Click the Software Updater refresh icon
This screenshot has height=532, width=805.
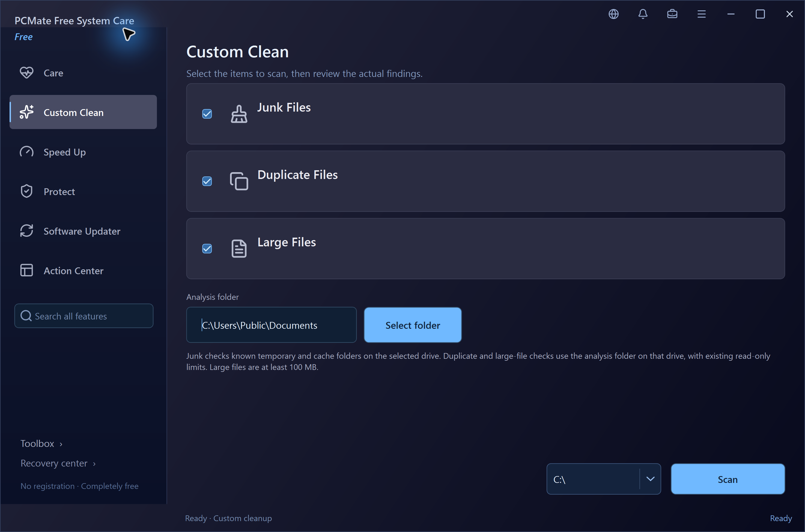point(26,231)
